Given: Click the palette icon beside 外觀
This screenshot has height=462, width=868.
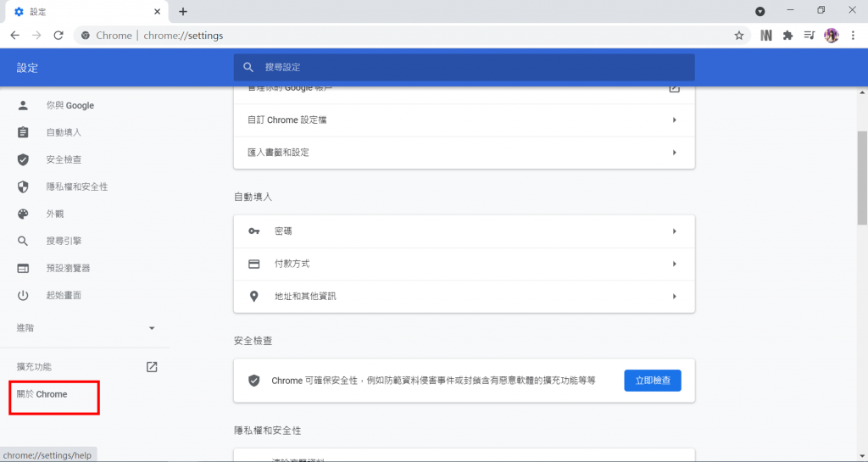Looking at the screenshot, I should click(x=23, y=214).
